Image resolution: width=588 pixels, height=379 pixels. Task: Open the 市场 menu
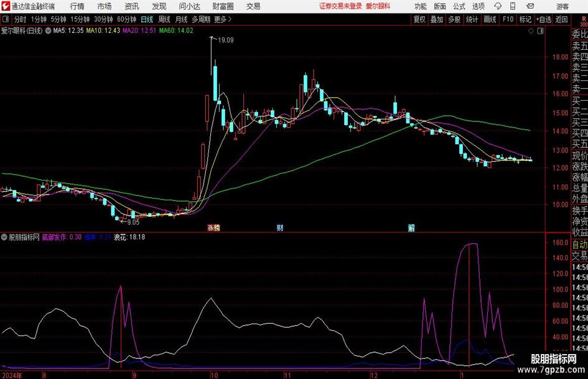pos(105,6)
